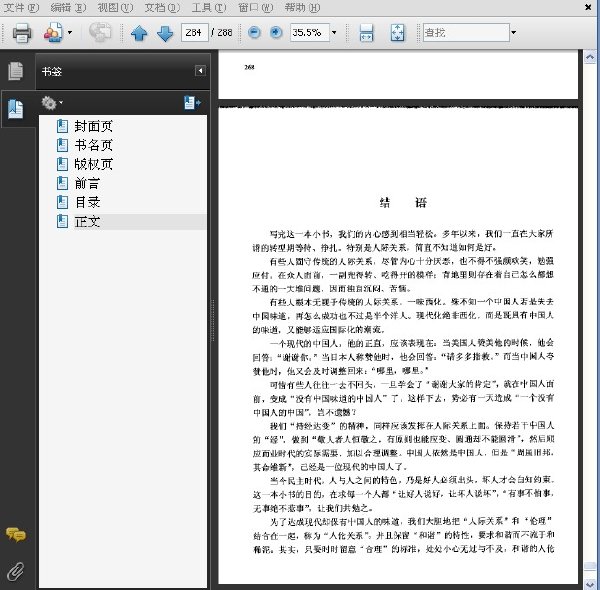Select the 版权页 bookmark
The image size is (600, 590).
click(94, 164)
